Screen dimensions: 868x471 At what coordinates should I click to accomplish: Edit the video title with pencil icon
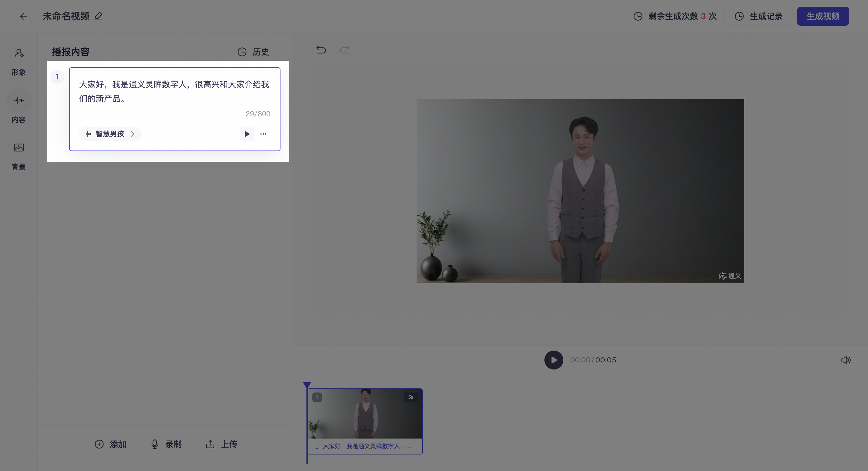(98, 16)
